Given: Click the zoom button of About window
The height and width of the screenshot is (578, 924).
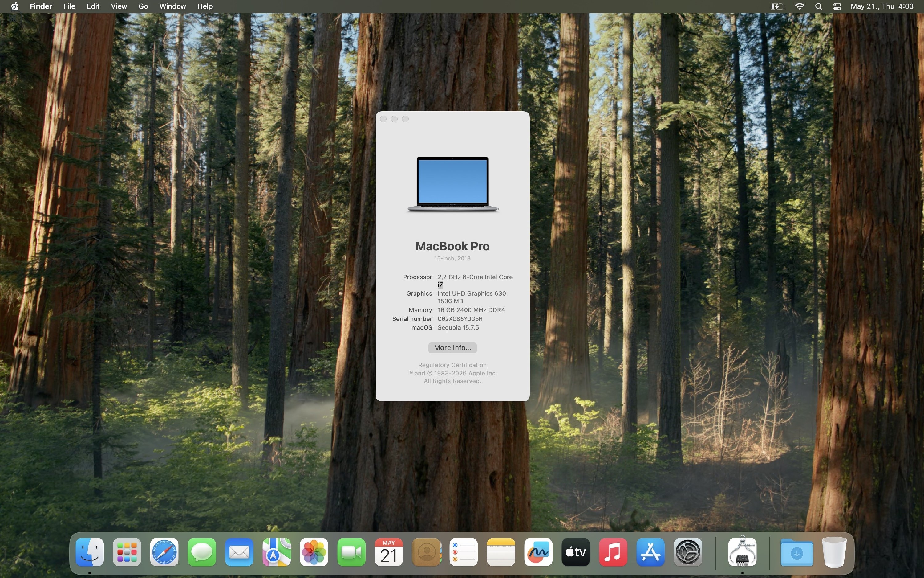Looking at the screenshot, I should click(406, 119).
